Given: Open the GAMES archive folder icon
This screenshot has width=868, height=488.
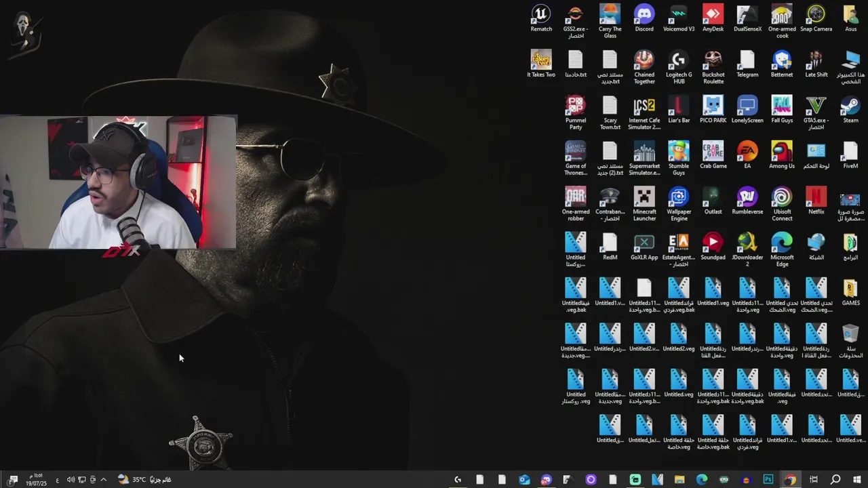Looking at the screenshot, I should tap(850, 291).
